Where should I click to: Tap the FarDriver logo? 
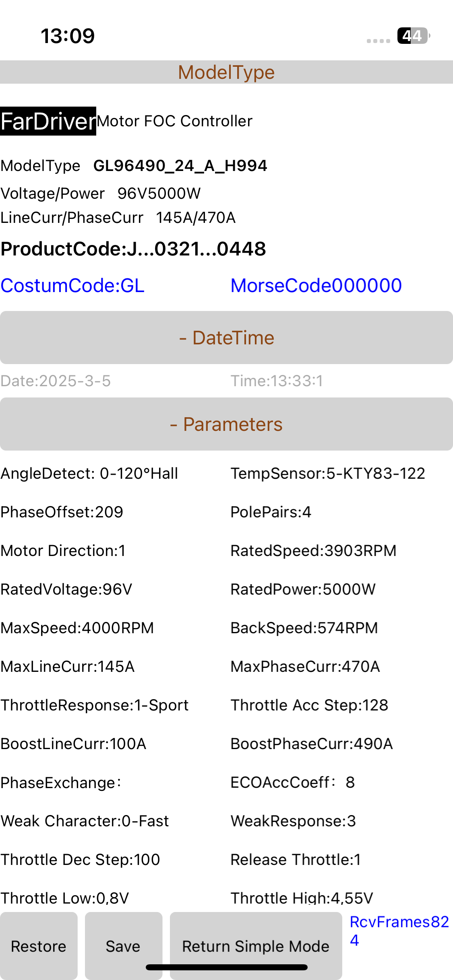point(48,121)
